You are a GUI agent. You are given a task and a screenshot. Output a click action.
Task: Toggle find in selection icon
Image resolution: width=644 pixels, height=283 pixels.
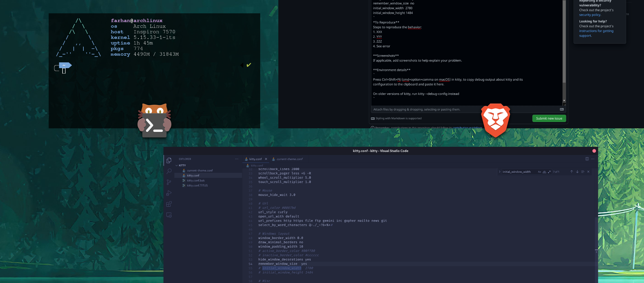[x=583, y=172]
